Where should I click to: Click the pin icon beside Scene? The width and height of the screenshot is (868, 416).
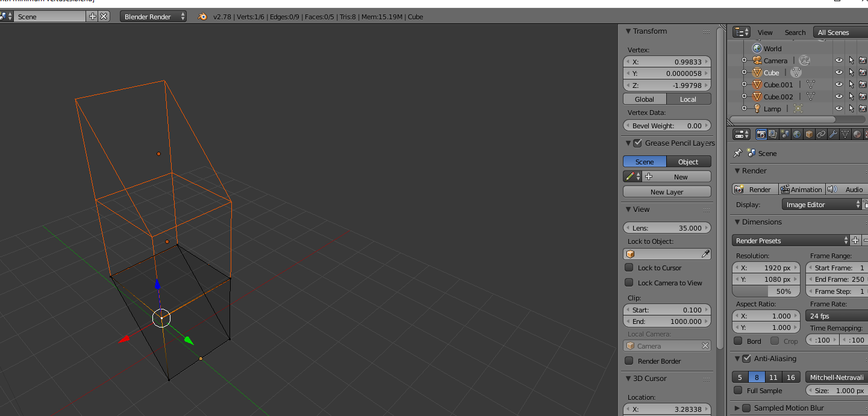[x=738, y=154]
